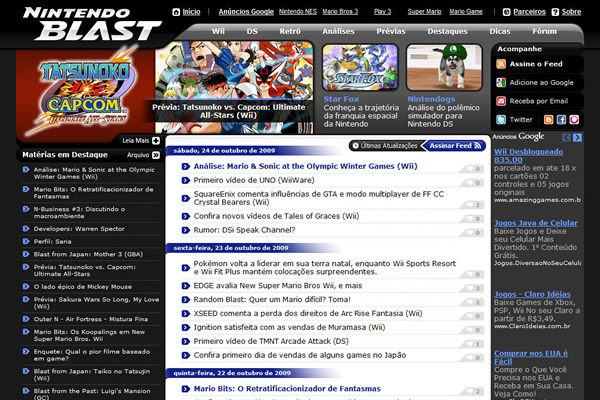The image size is (600, 400).
Task: Open Confira primeiro dia de vendas post
Action: click(300, 355)
